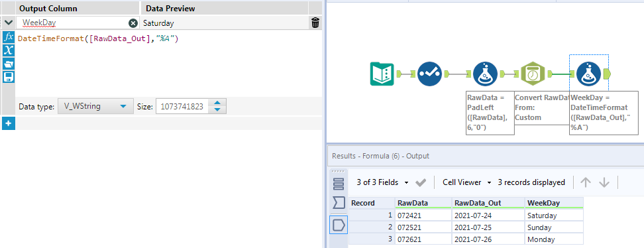The width and height of the screenshot is (644, 248).
Task: Go to next record with down arrow
Action: [604, 182]
